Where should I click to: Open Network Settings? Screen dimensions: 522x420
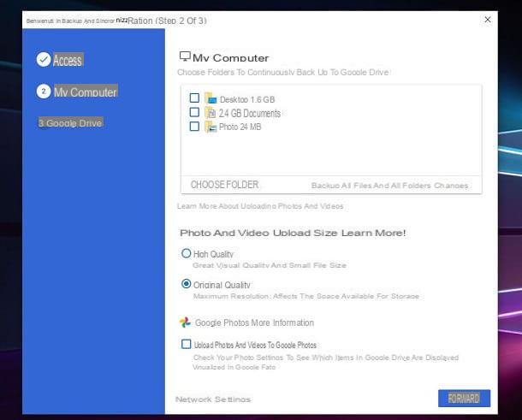pyautogui.click(x=213, y=399)
